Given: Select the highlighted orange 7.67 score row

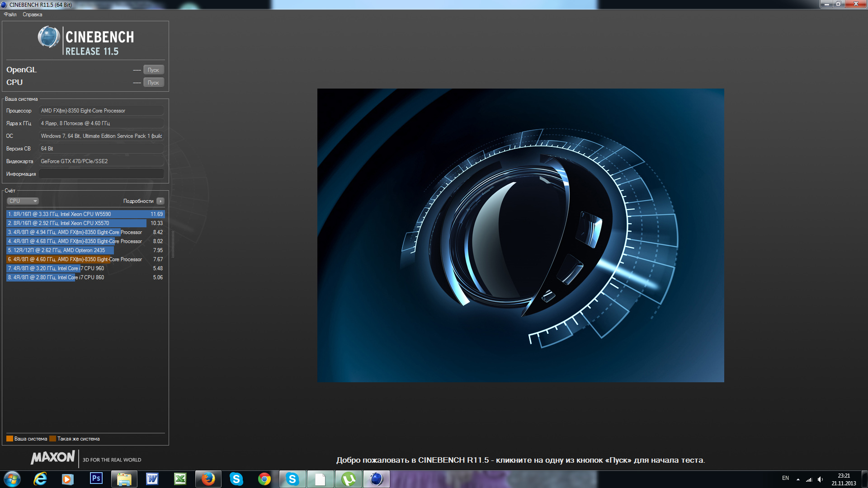Looking at the screenshot, I should coord(85,259).
